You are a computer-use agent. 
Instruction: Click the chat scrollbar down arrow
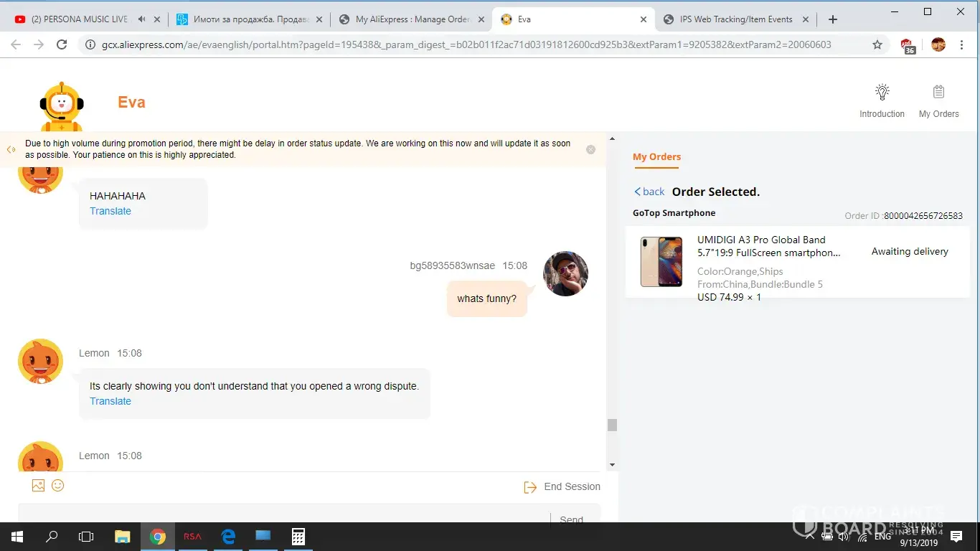point(612,465)
